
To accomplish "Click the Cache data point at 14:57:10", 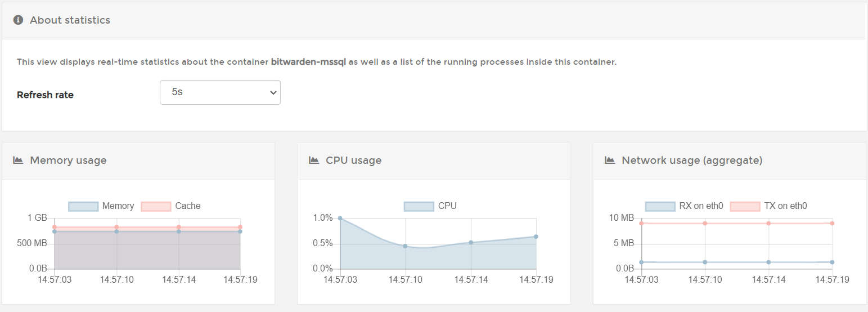I will click(116, 228).
